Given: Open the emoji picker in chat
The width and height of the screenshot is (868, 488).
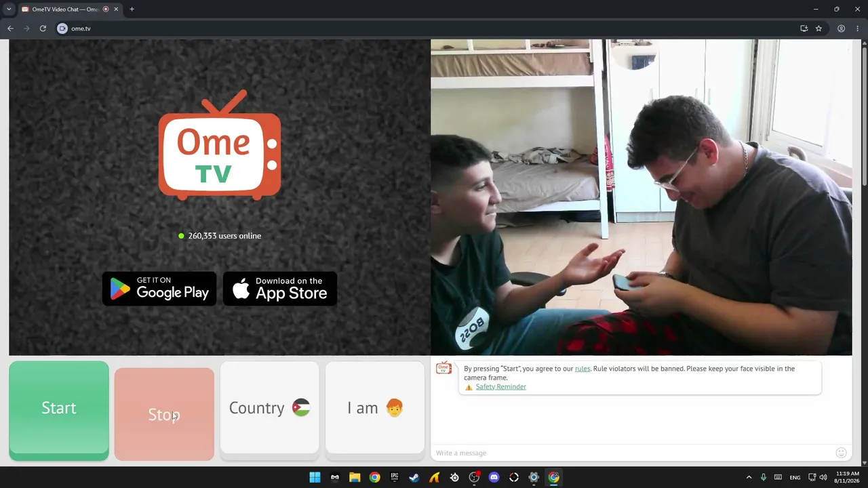Looking at the screenshot, I should click(842, 453).
